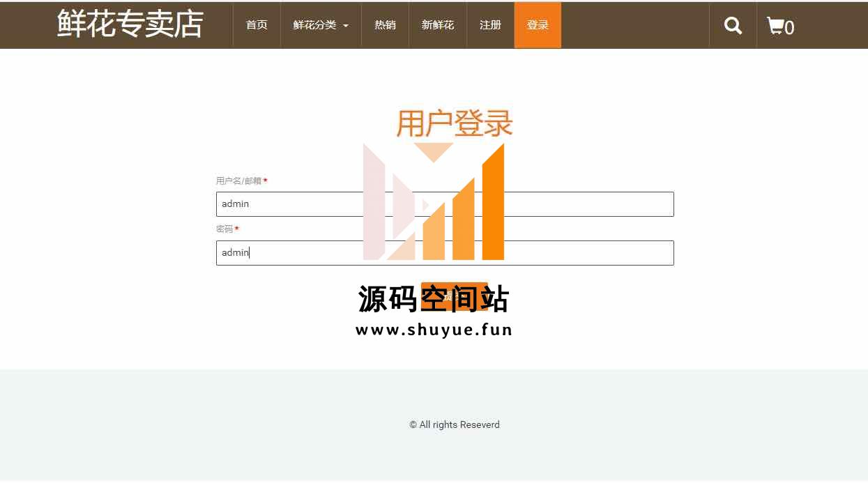Click the All rights Reseverd footer text

pyautogui.click(x=455, y=424)
